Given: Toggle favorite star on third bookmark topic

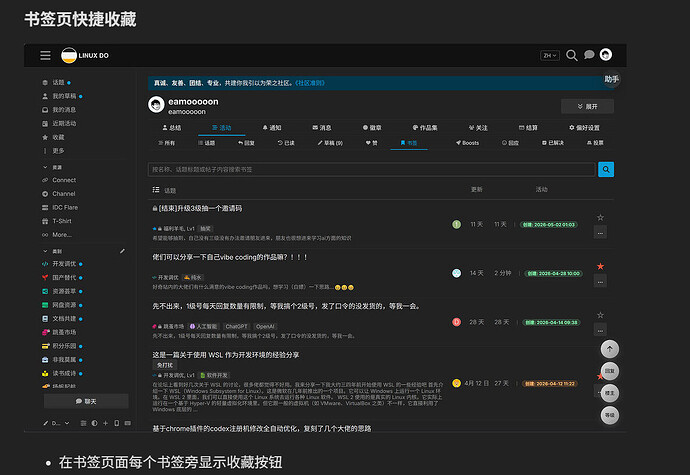Looking at the screenshot, I should tap(600, 315).
